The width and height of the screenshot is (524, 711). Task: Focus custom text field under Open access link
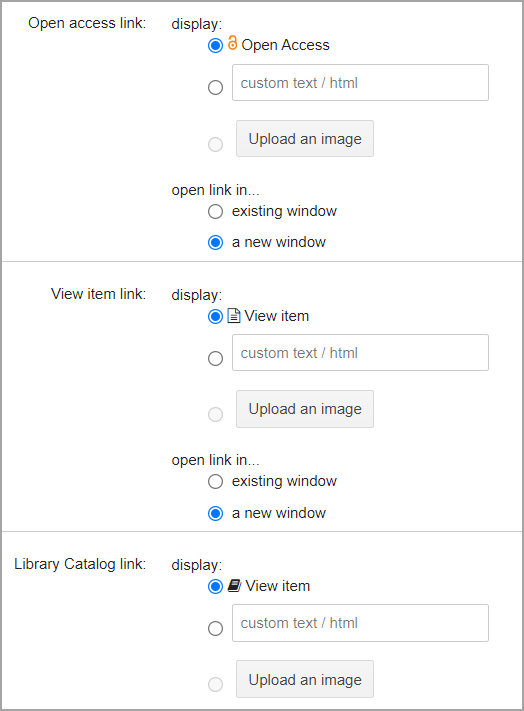pyautogui.click(x=360, y=83)
